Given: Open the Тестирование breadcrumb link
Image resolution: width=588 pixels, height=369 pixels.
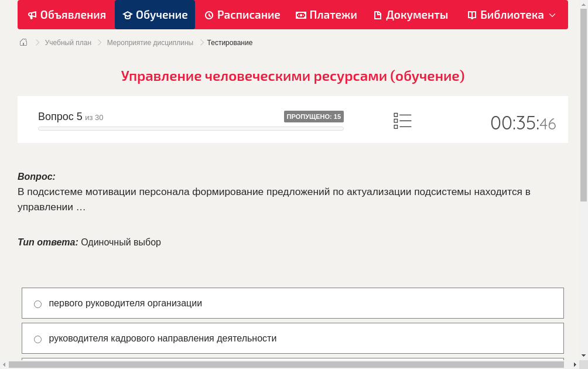Looking at the screenshot, I should tap(229, 42).
